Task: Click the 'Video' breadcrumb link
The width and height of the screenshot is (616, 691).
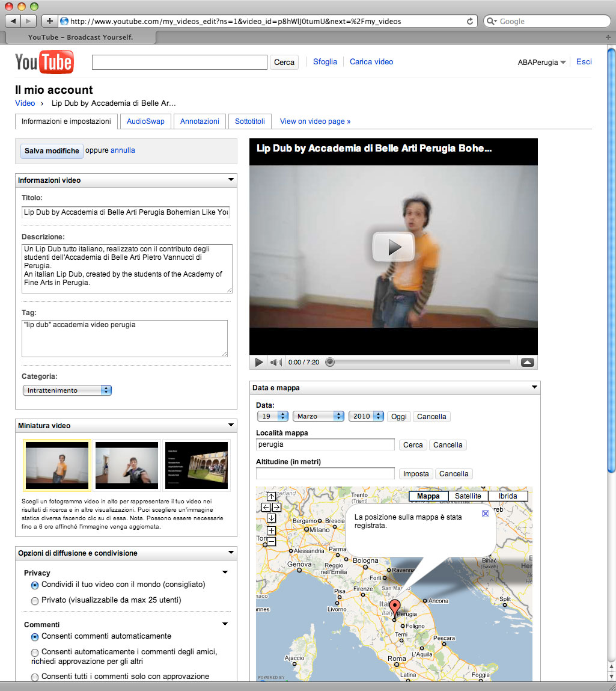Action: (25, 103)
